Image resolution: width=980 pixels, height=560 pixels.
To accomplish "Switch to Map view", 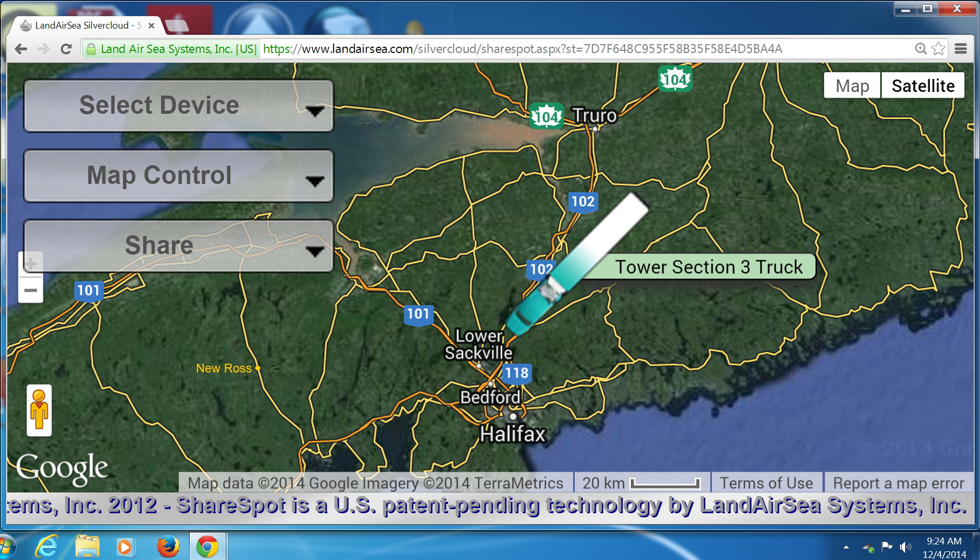I will click(852, 86).
